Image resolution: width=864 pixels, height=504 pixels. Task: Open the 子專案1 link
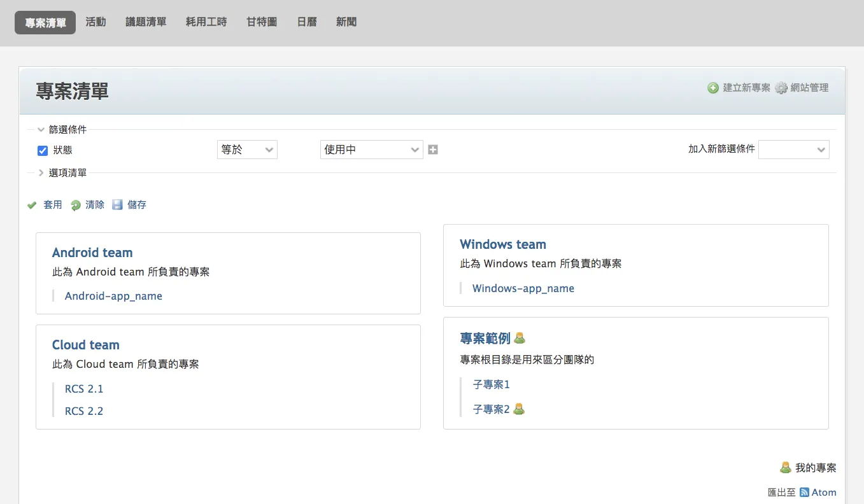click(x=492, y=384)
